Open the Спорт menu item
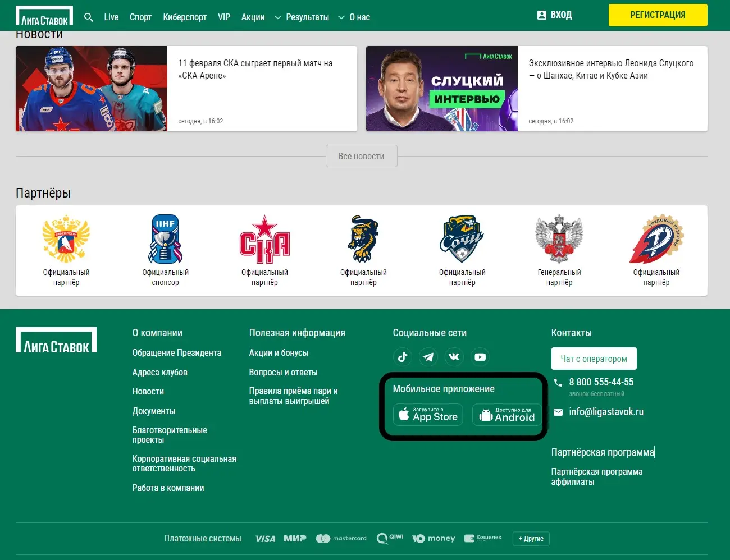 coord(140,17)
